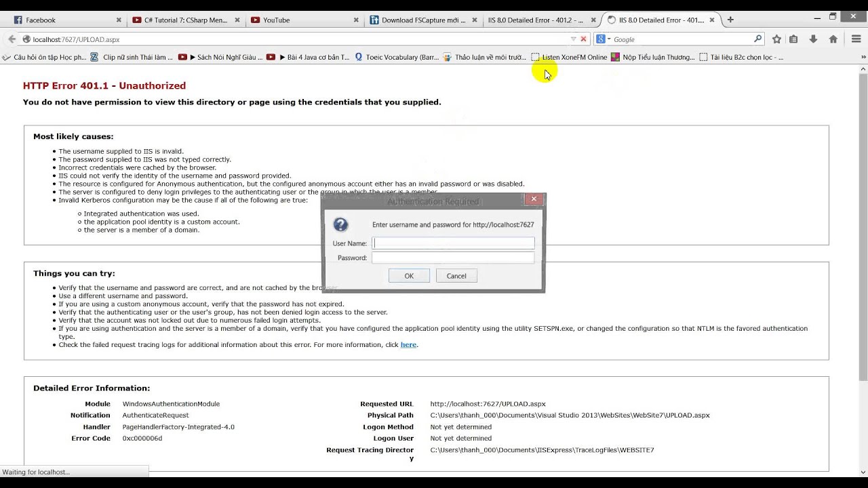Click the 'HTTP Error 401.1 - Unauthorized' heading
868x488 pixels.
click(104, 85)
